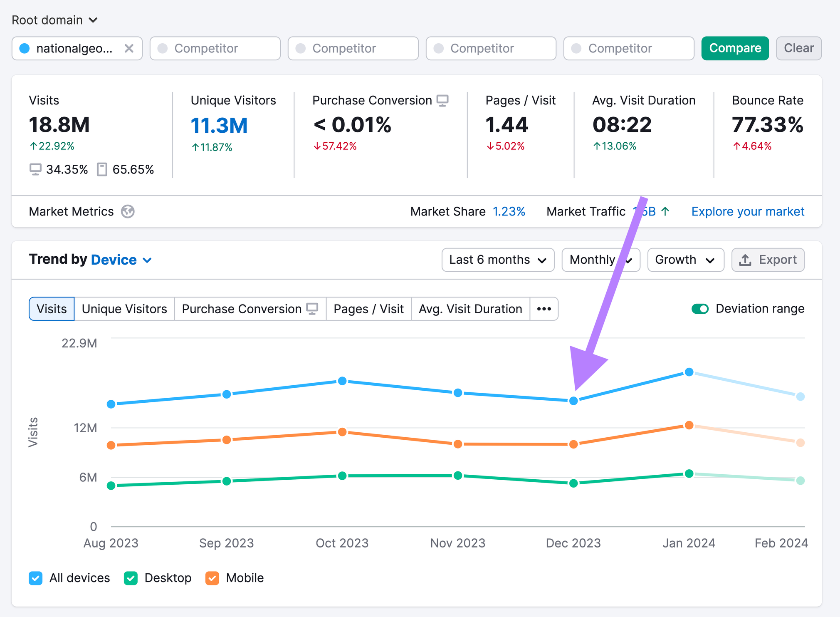840x617 pixels.
Task: Click the Export upload icon
Action: [745, 260]
